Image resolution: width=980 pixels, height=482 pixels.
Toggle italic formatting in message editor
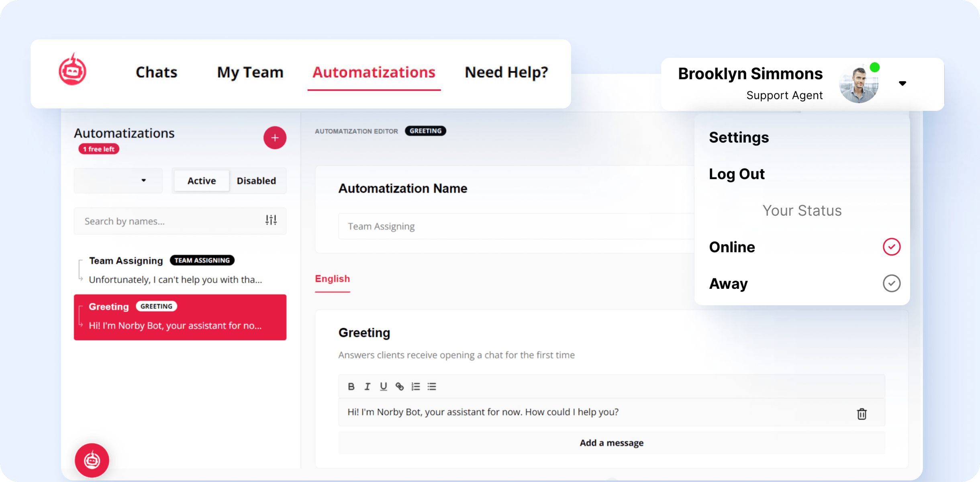click(x=367, y=386)
